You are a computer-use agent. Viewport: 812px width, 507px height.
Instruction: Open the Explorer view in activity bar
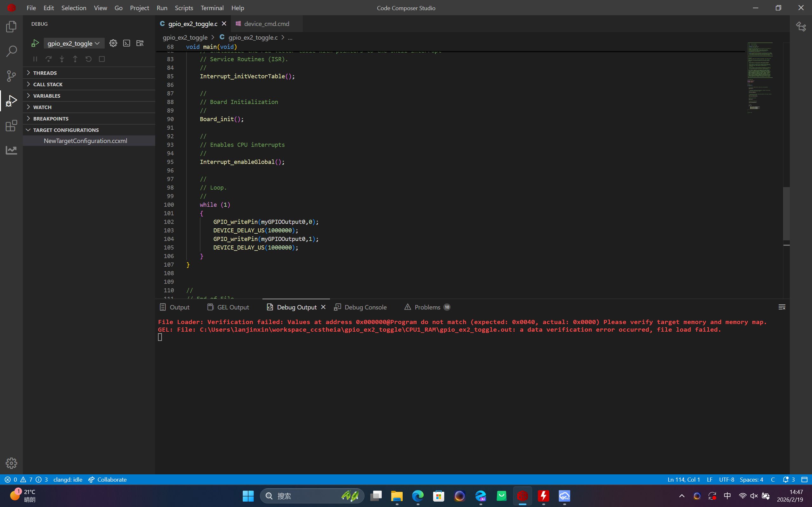[x=11, y=27]
